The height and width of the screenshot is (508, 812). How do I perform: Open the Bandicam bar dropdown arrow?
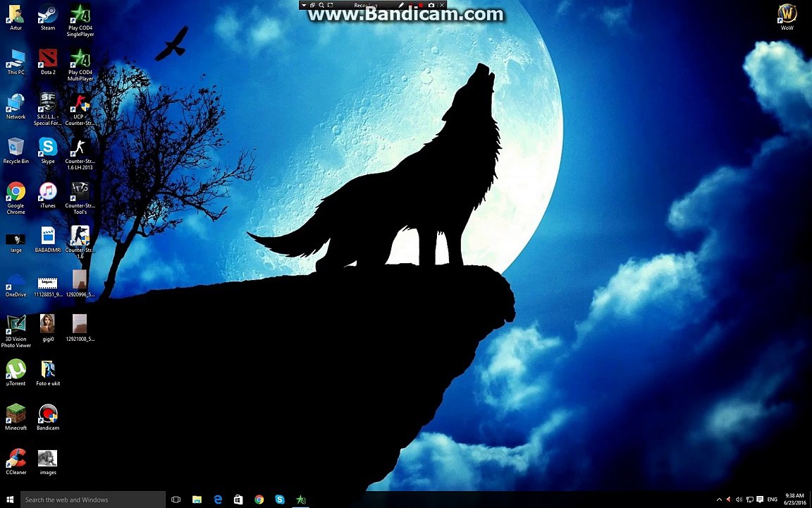(304, 5)
